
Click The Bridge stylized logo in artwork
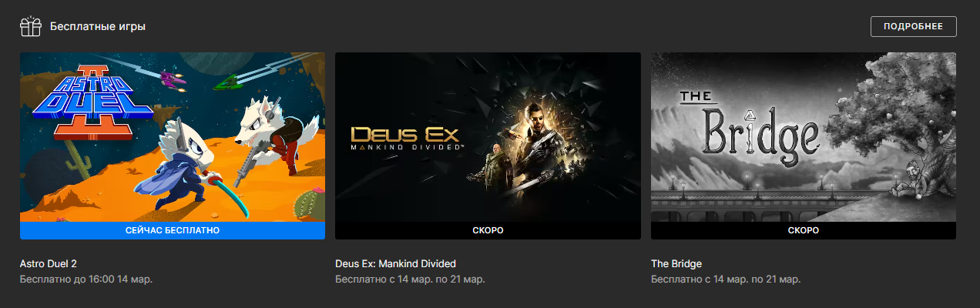(746, 126)
